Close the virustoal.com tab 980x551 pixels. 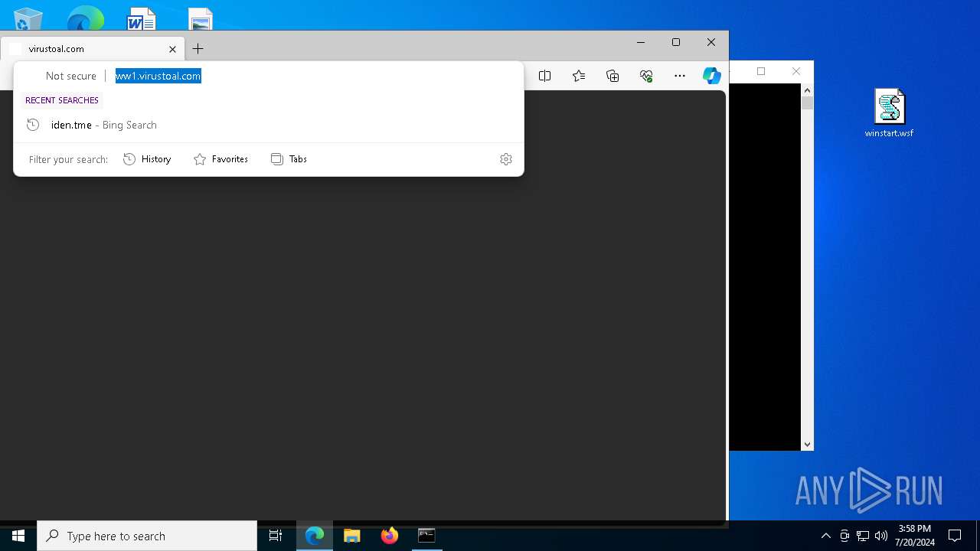coord(172,49)
